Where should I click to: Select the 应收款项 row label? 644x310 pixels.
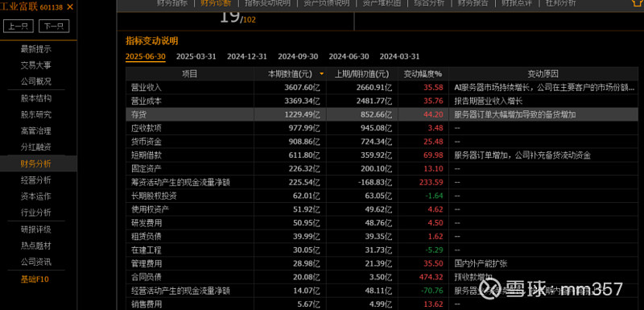pyautogui.click(x=147, y=128)
